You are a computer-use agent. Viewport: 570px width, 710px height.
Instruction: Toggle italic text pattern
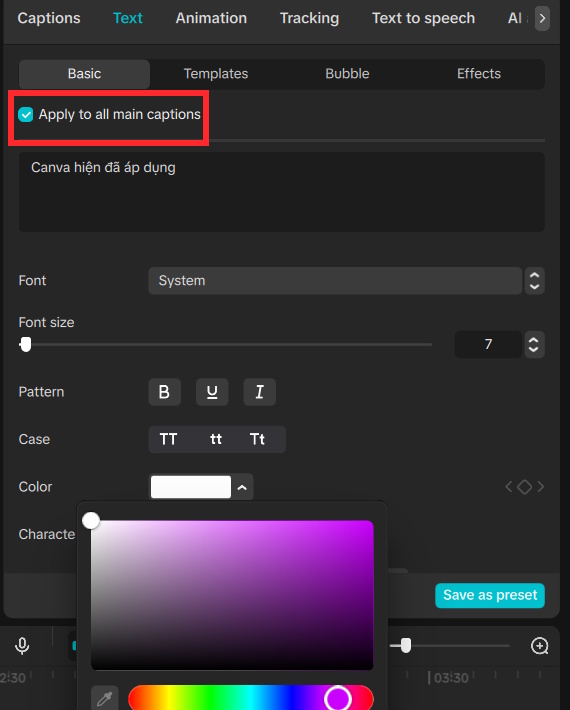point(259,392)
